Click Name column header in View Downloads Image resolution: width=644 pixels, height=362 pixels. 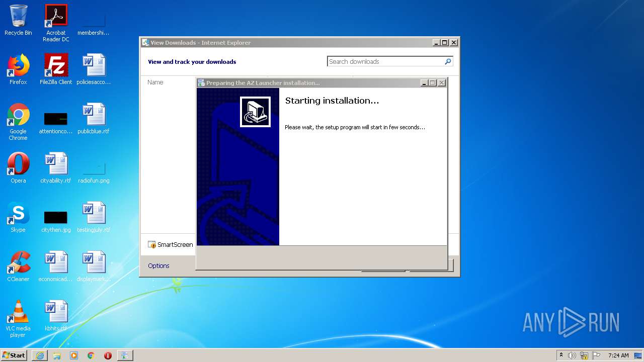point(155,82)
